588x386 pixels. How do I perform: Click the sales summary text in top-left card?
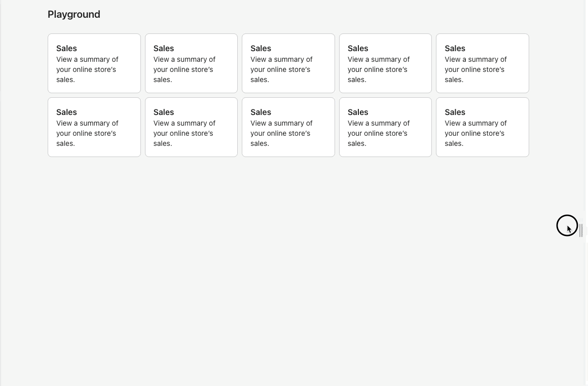[87, 69]
